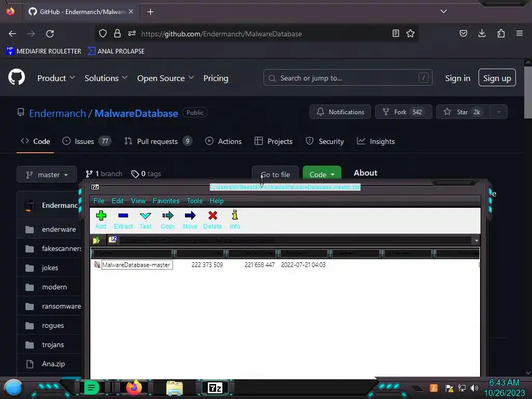Screen dimensions: 532x399
Task: Open the Firefox hamburger menu
Action: 520,33
